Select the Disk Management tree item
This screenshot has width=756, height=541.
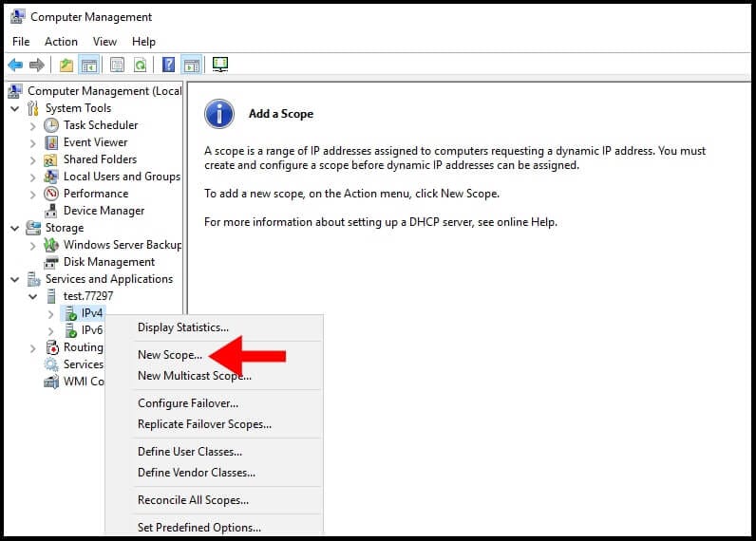click(109, 262)
